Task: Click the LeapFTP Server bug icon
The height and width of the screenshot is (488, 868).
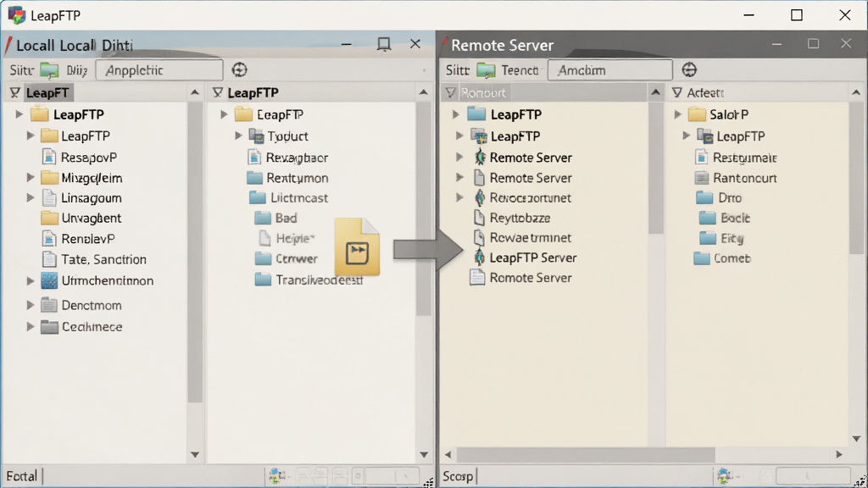Action: [x=480, y=258]
